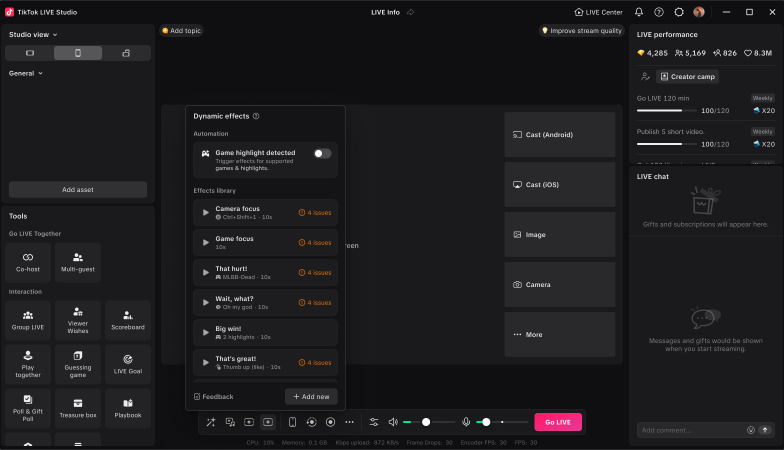The image size is (784, 450).
Task: Click the share arrow next to LIVE Info
Action: pos(410,12)
